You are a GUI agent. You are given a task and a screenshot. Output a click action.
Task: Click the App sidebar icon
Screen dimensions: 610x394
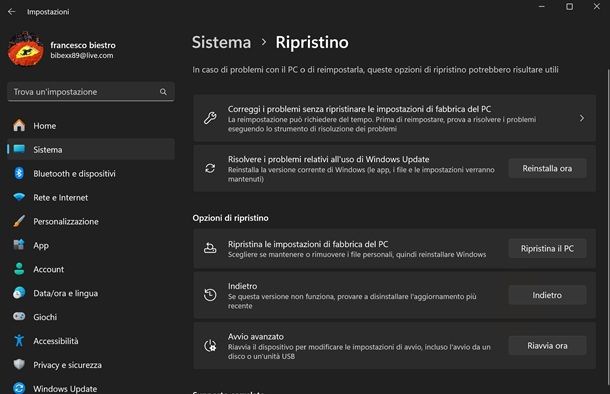[19, 245]
